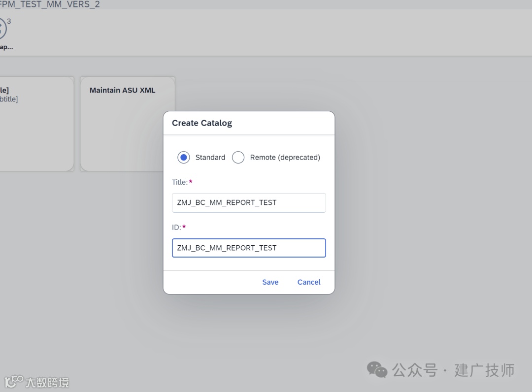Save the new catalog

(x=270, y=282)
